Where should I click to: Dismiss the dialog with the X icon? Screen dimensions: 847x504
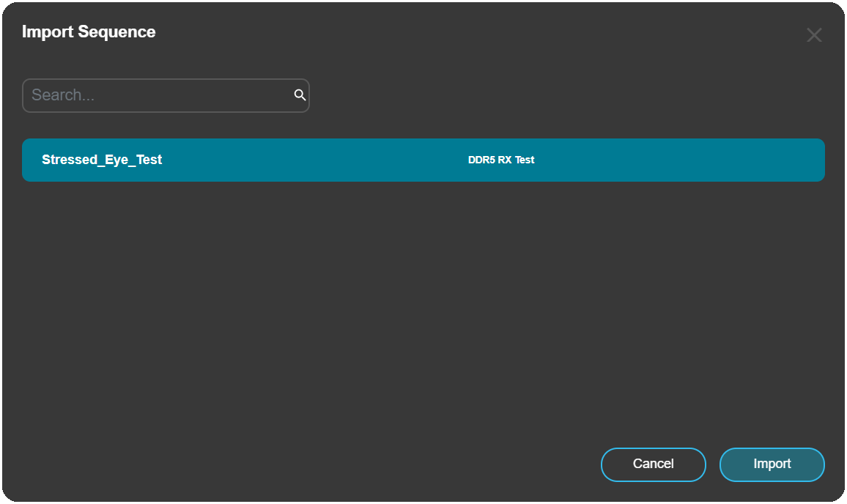pyautogui.click(x=813, y=35)
